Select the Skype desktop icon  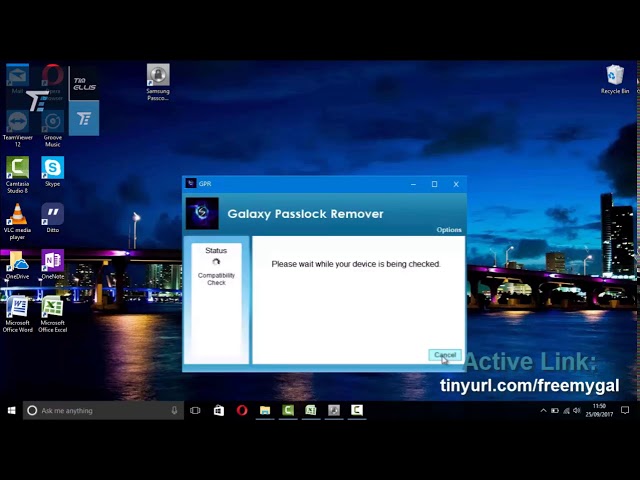[53, 171]
